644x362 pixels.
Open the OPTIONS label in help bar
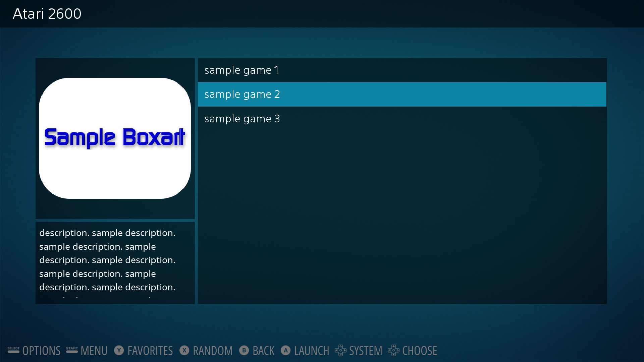coord(41,351)
